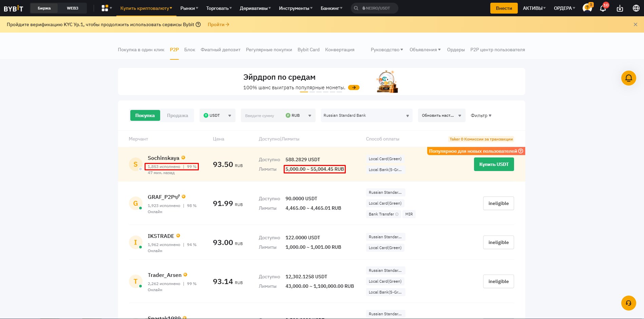This screenshot has width=644, height=319.
Task: Click the Bank Transfer info icon
Action: 397,214
